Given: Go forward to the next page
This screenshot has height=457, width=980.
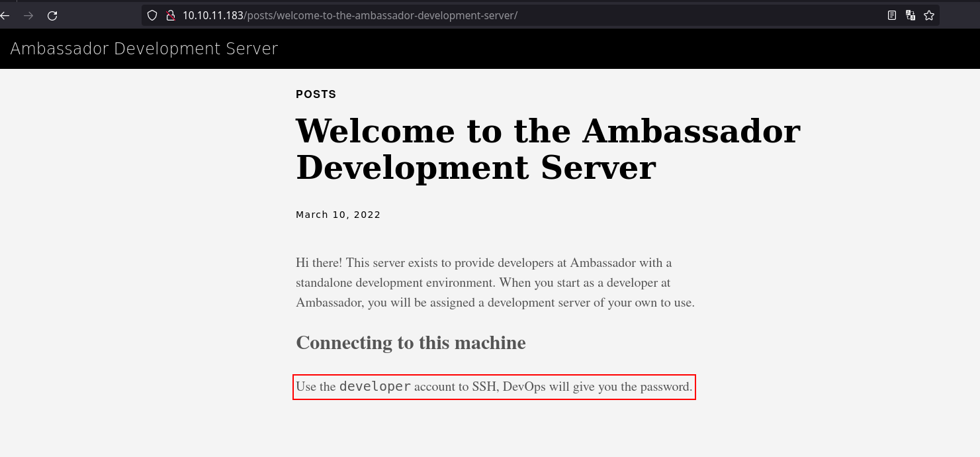Looking at the screenshot, I should click(28, 15).
